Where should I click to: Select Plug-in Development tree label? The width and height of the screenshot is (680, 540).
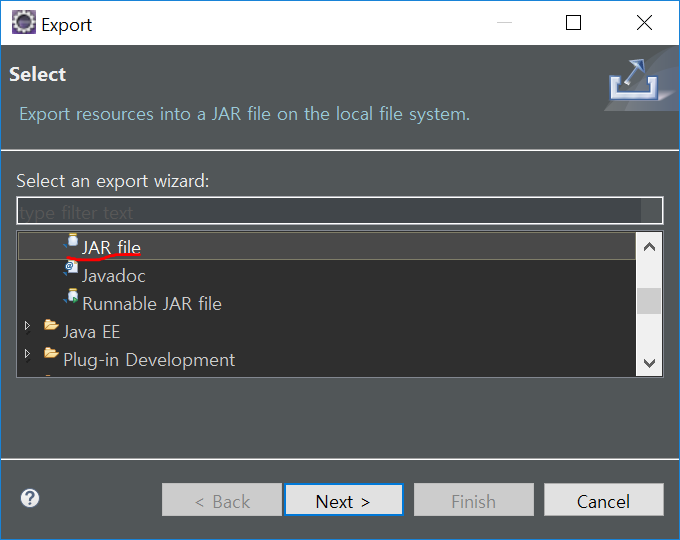click(x=149, y=360)
